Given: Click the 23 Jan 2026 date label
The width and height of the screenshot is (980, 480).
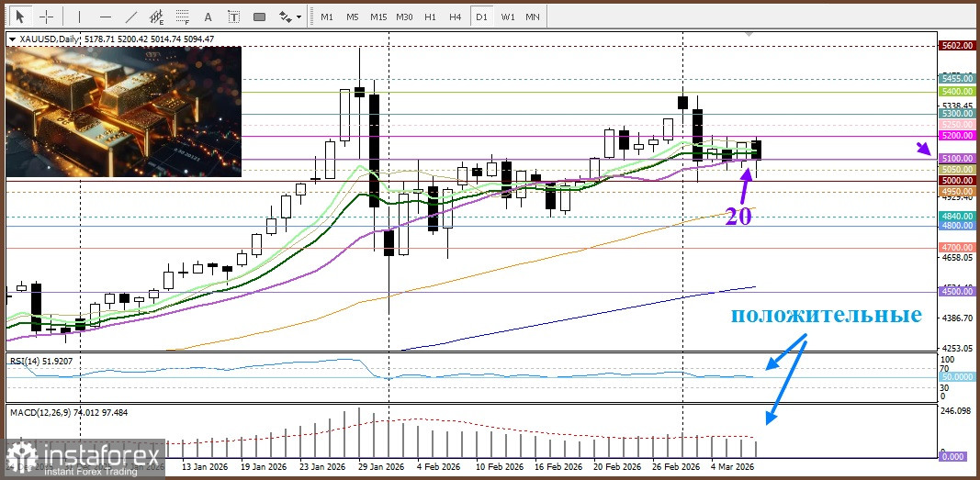Looking at the screenshot, I should click(x=323, y=467).
